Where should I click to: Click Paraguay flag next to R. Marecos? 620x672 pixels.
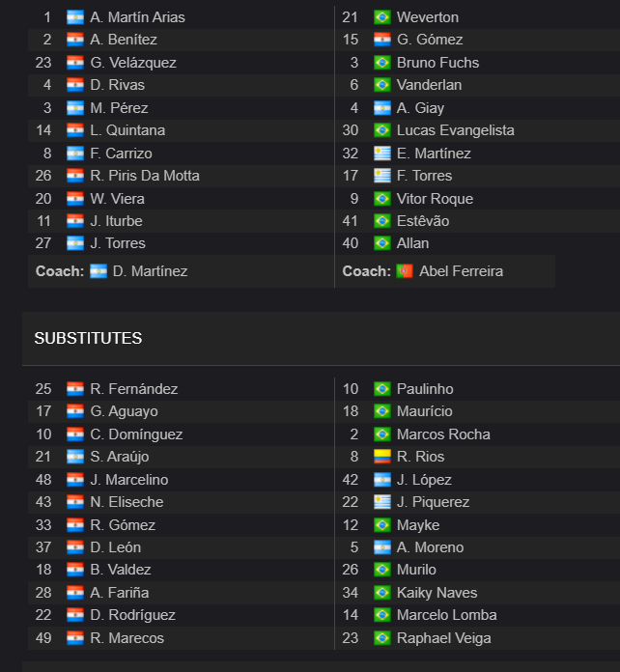pos(75,637)
